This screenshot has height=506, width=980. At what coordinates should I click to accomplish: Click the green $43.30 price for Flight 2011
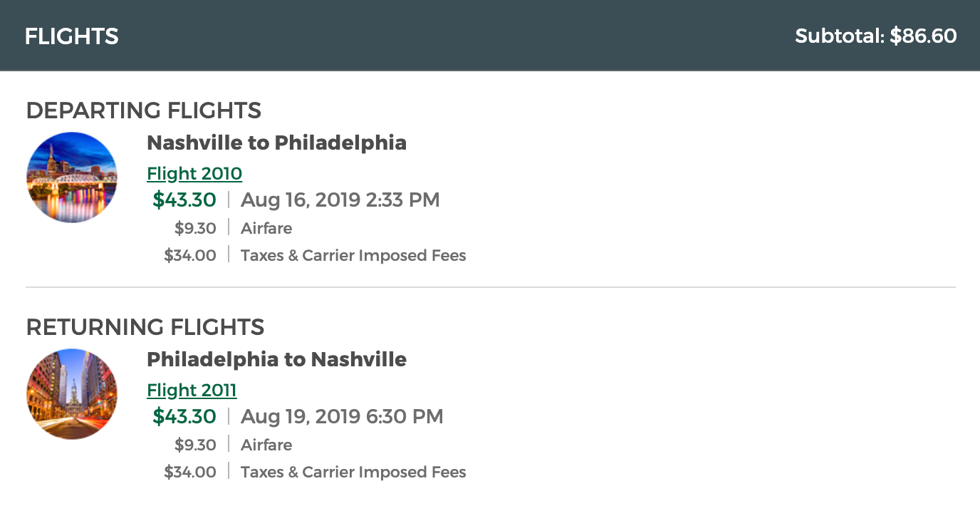(x=184, y=416)
